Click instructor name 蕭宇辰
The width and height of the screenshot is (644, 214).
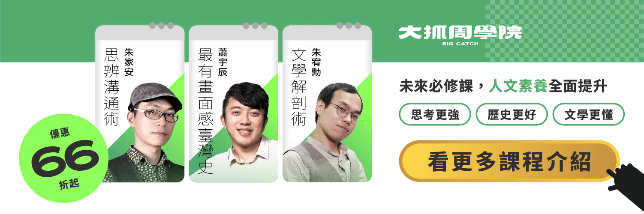tap(222, 62)
